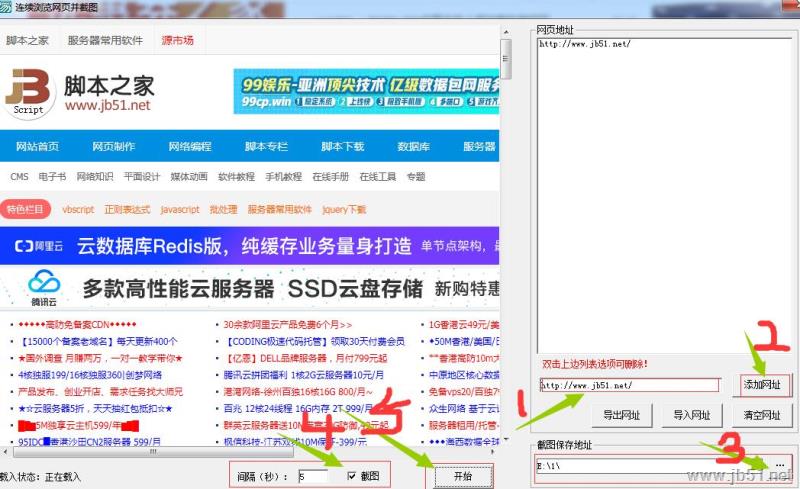The image size is (800, 489).
Task: Click vertical scrollbar up arrow
Action: click(506, 32)
